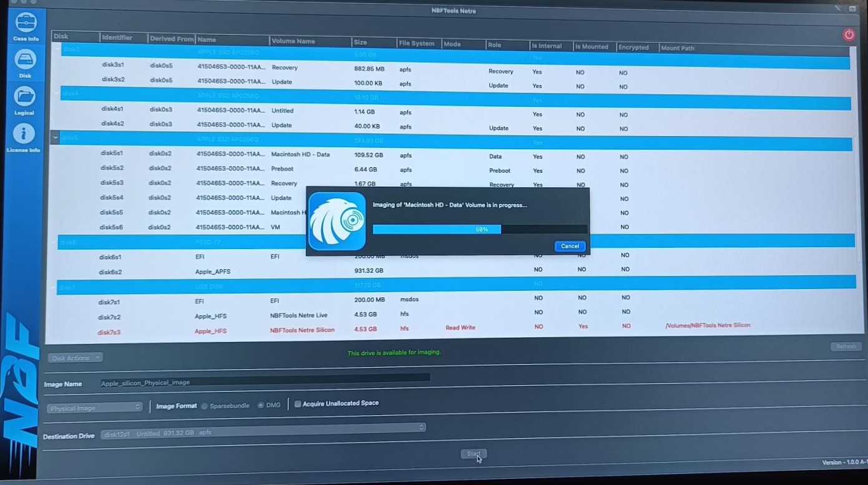Select the disk6s2 Apple_APFS row
Image resolution: width=868 pixels, height=485 pixels.
[456, 271]
